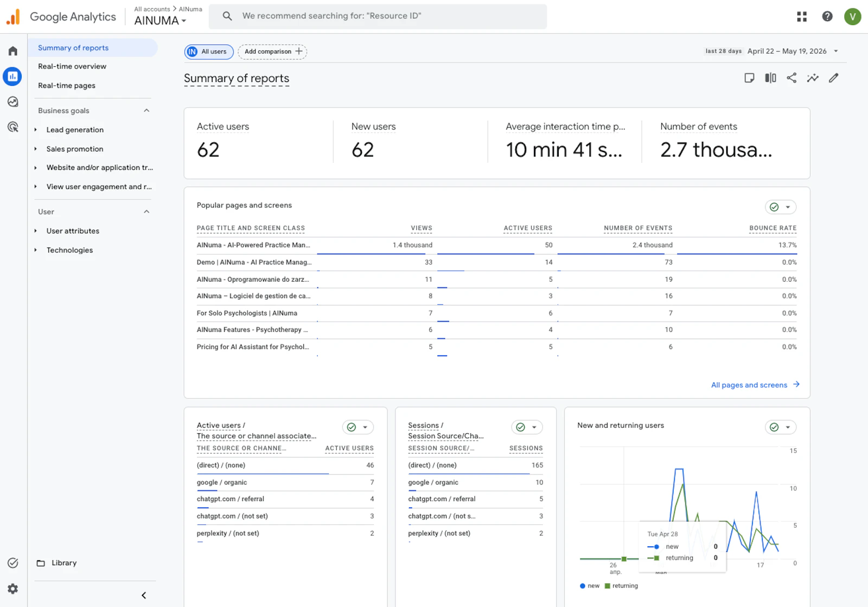Open Real-time overview
This screenshot has height=607, width=868.
pos(72,66)
